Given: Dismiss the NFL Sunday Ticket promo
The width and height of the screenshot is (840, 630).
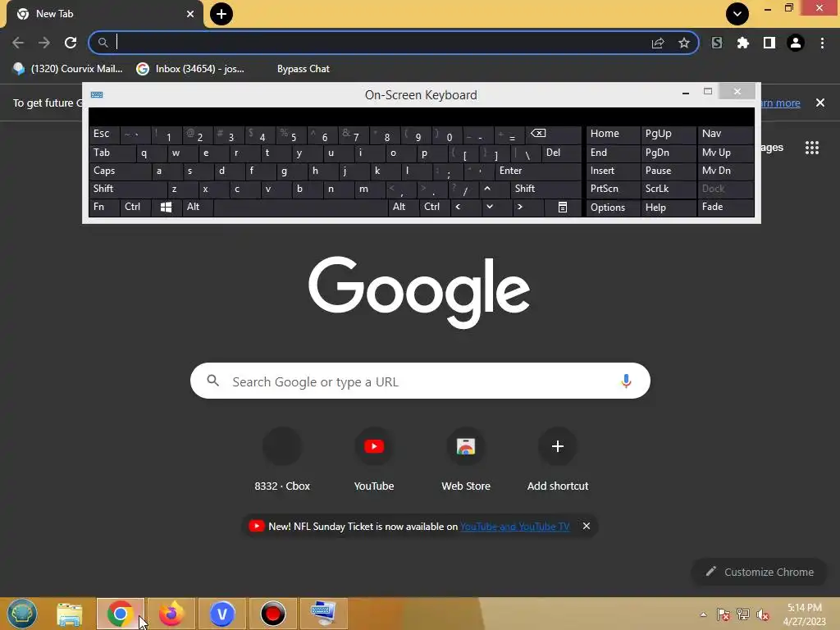Looking at the screenshot, I should [587, 526].
